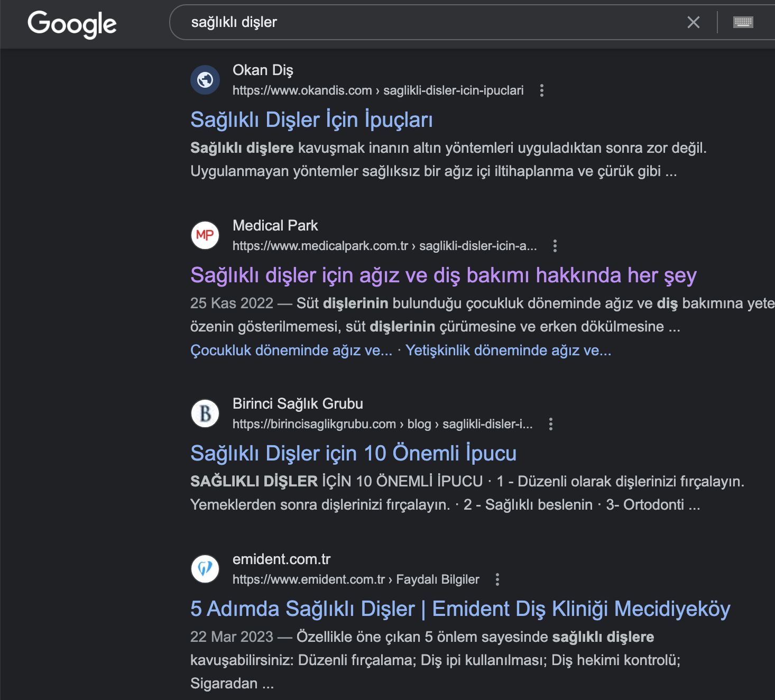Click the Emident snippet dated 22 Mar 2023
This screenshot has width=775, height=700.
436,660
